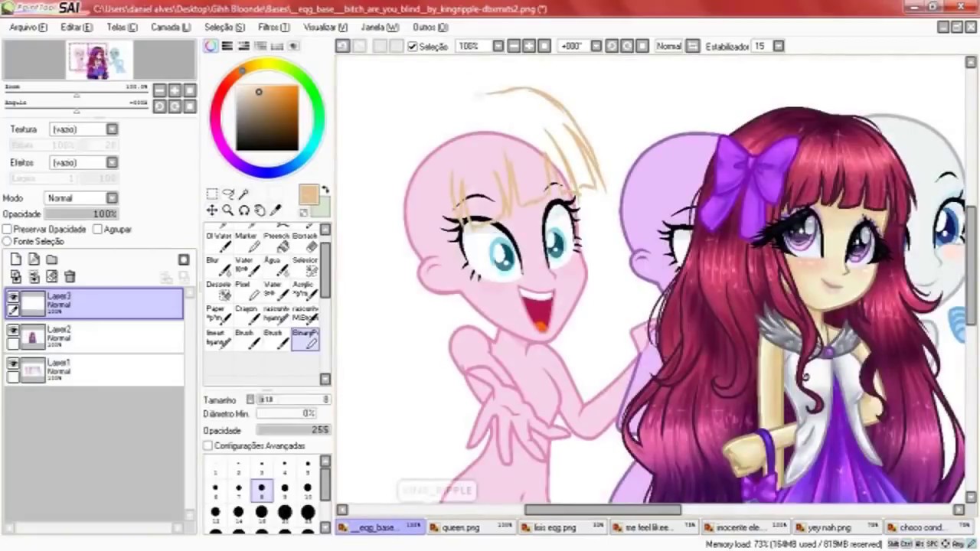The height and width of the screenshot is (551, 980).
Task: Open the zoom 100% dropdown in toolbar
Action: click(498, 46)
